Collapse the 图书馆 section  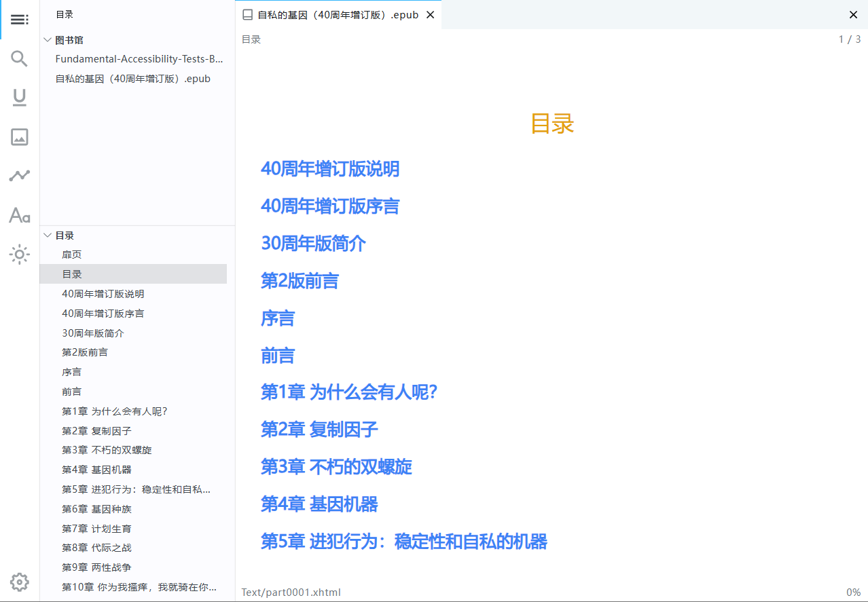48,40
